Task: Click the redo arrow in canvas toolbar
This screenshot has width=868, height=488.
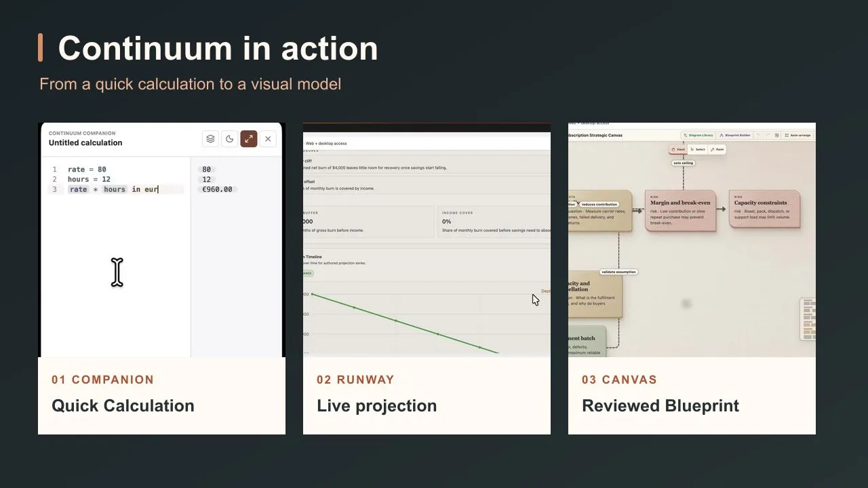Action: tap(768, 135)
